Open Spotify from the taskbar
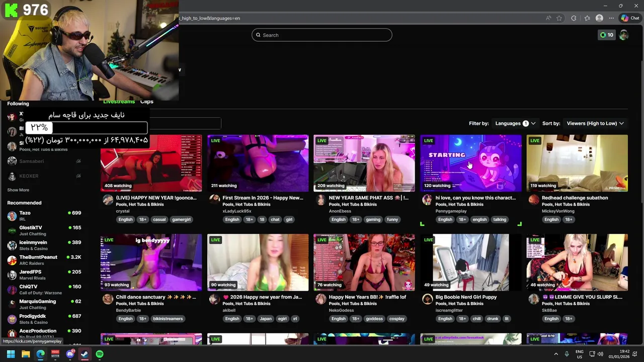Viewport: 644px width, 362px height. (100, 354)
